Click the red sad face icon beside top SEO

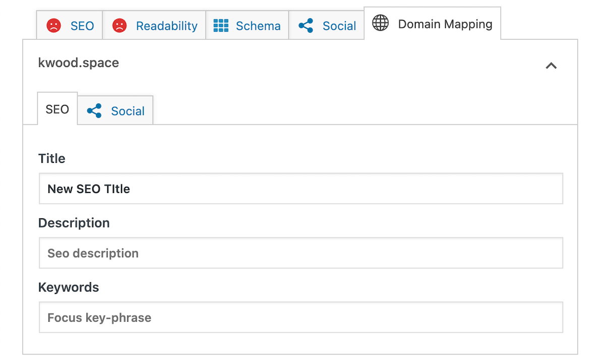(x=53, y=26)
